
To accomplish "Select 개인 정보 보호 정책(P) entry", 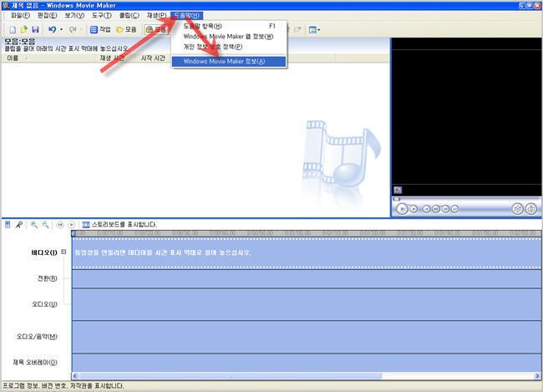I will point(229,47).
